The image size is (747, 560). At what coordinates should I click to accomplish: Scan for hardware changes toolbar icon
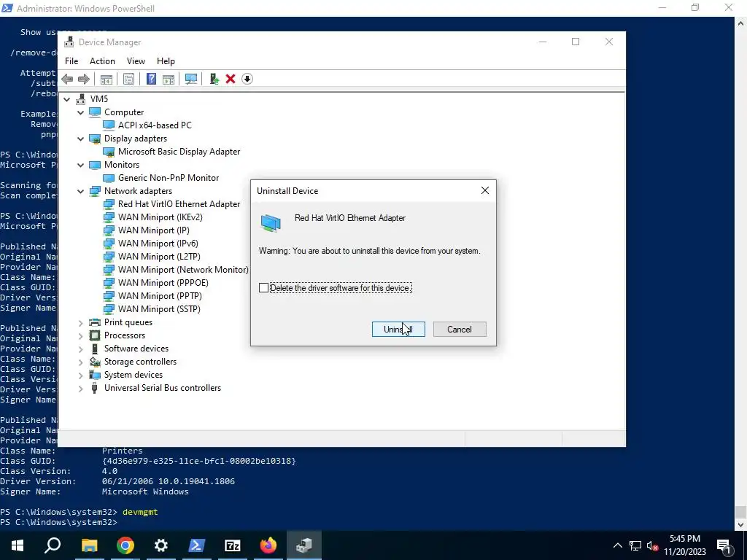(x=191, y=79)
